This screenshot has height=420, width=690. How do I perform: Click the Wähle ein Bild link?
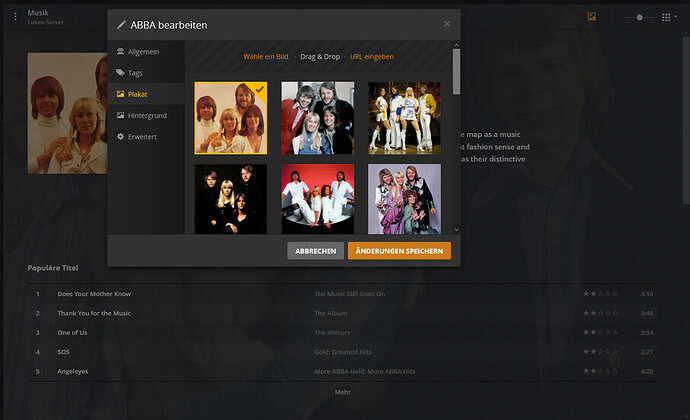coord(266,56)
